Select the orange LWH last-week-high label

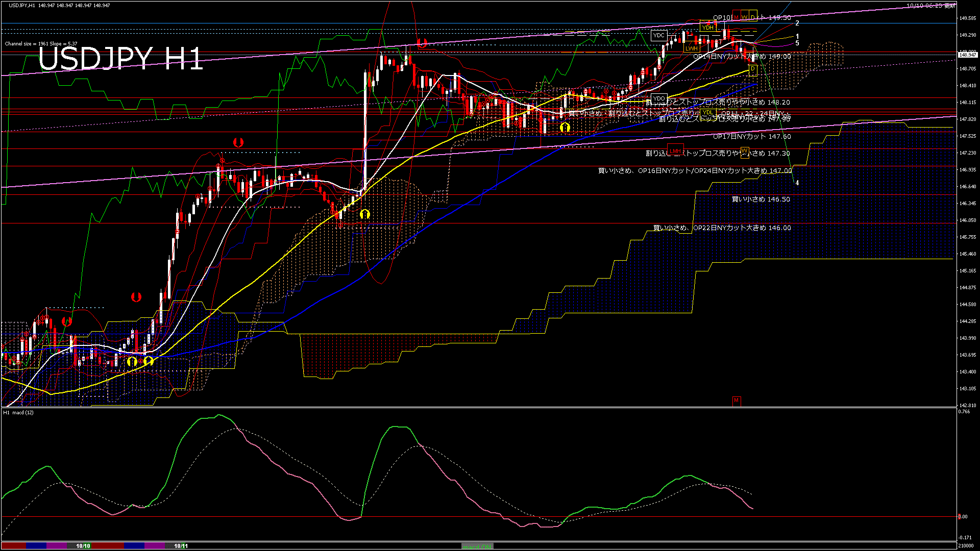(x=691, y=48)
